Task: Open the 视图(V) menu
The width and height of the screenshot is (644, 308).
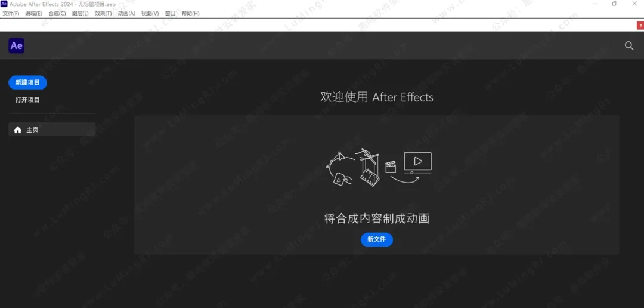Action: tap(150, 13)
